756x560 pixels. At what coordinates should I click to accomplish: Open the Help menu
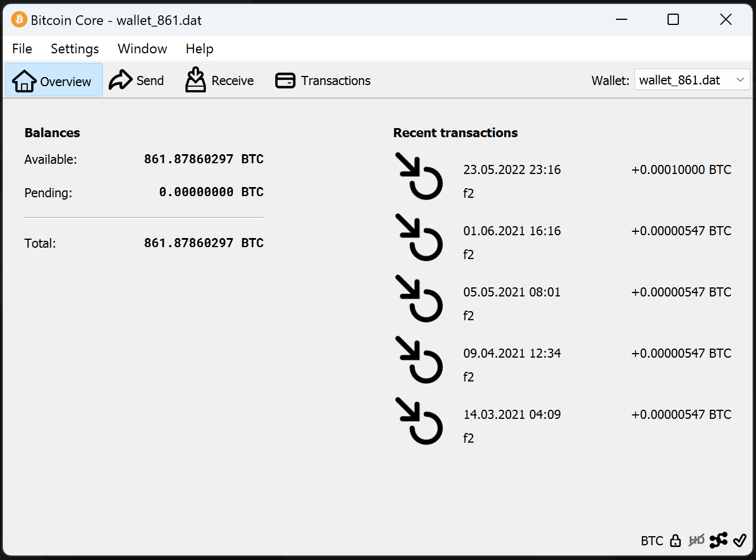click(200, 49)
